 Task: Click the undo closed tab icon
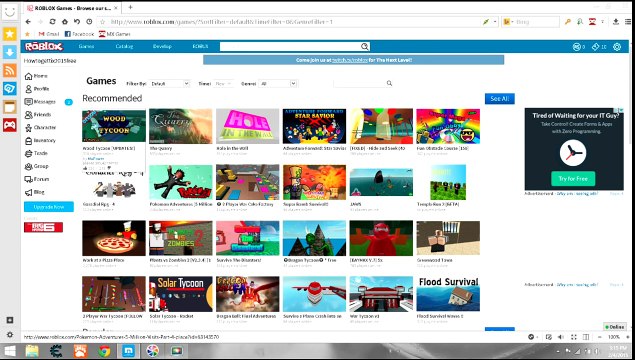point(77,22)
